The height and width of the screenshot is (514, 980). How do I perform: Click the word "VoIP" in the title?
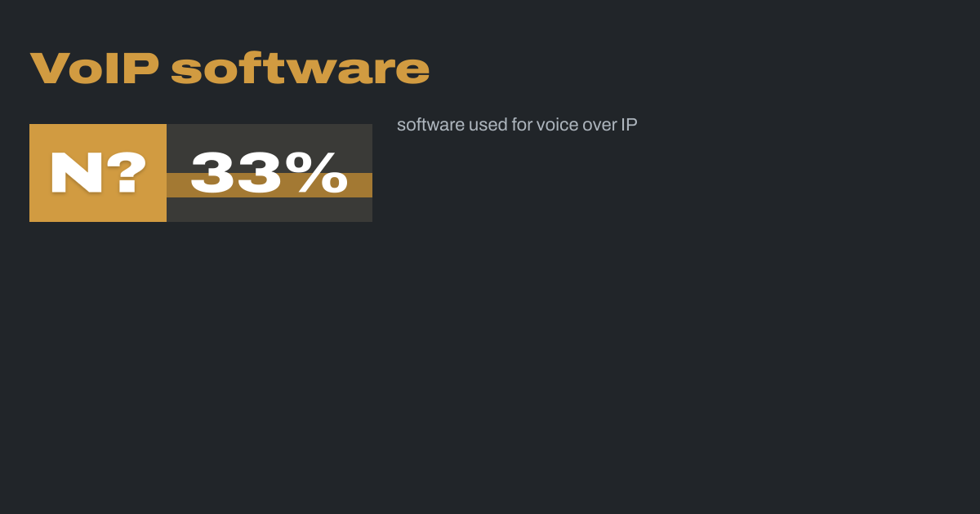coord(94,69)
